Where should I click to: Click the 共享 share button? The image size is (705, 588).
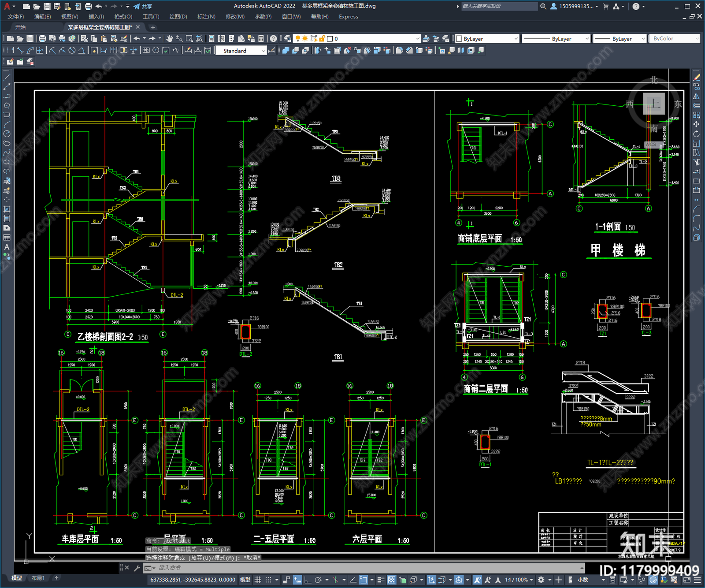pos(143,6)
